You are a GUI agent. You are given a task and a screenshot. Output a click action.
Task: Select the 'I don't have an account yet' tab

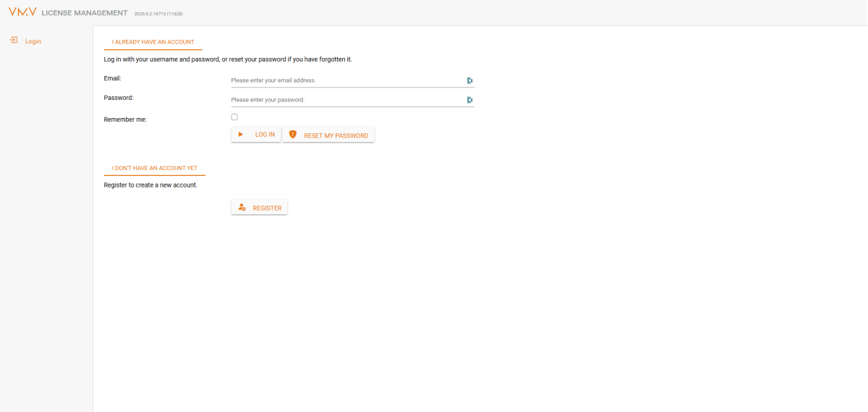point(154,168)
